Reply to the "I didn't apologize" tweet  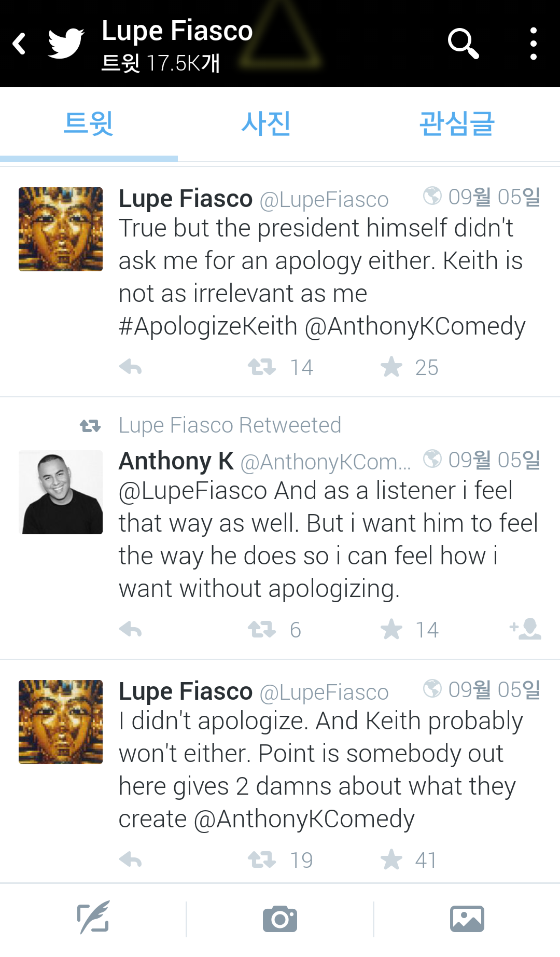(x=131, y=860)
